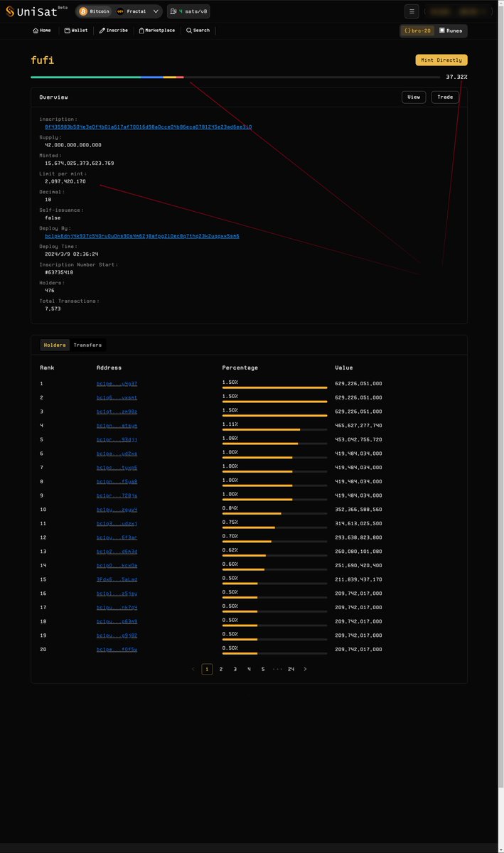Screen dimensions: 504x853
Task: Switch to the Fractal network
Action: (x=131, y=11)
